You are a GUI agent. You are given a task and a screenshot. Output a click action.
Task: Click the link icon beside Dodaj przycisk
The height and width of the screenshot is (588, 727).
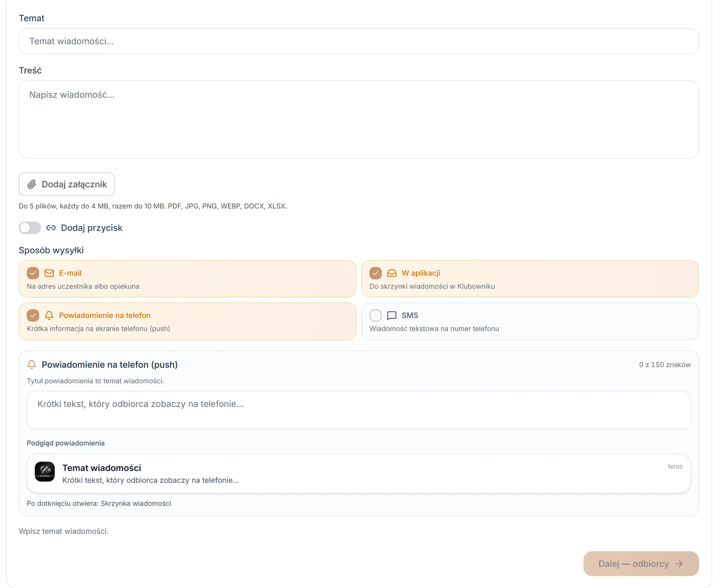pyautogui.click(x=51, y=228)
